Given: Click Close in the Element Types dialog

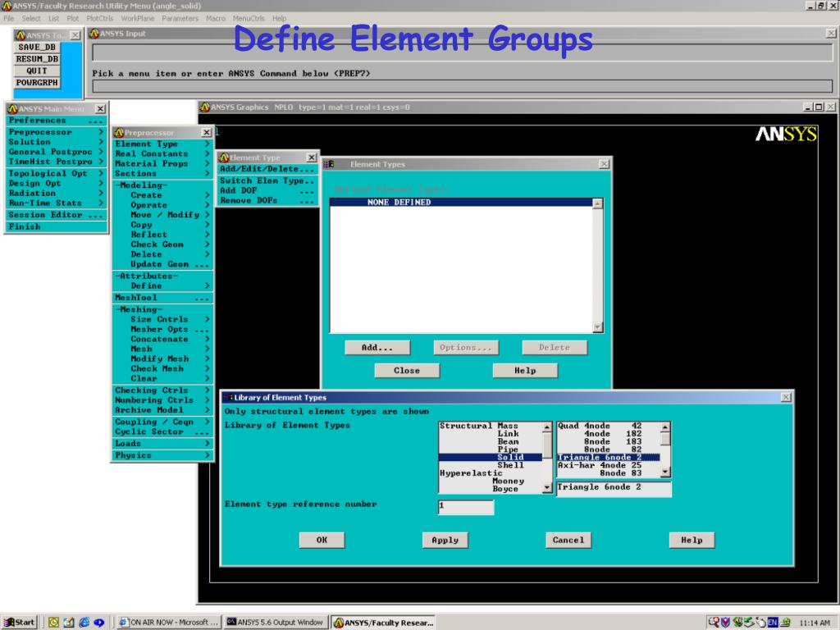Looking at the screenshot, I should (x=407, y=371).
